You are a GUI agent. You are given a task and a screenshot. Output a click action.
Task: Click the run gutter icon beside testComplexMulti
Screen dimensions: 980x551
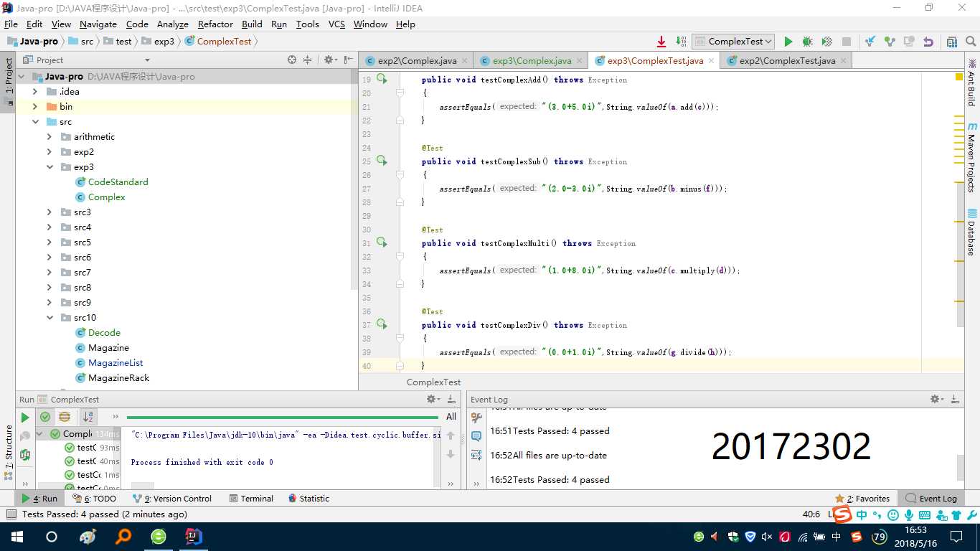tap(382, 242)
